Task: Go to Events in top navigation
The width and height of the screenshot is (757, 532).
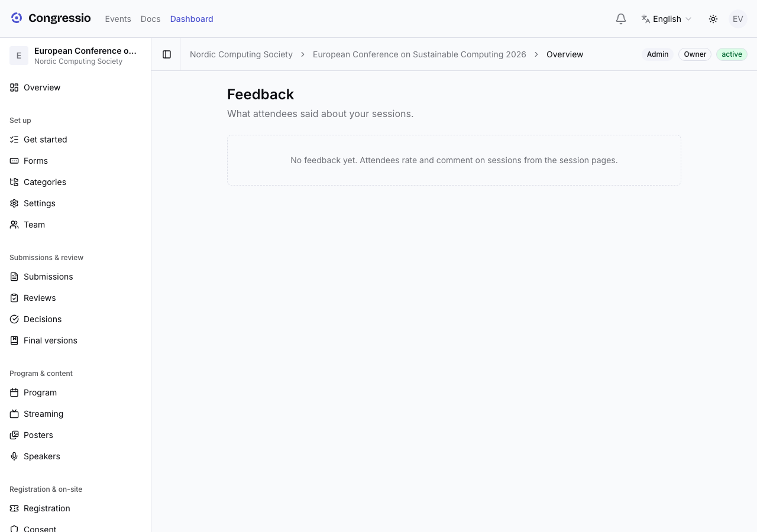Action: coord(118,19)
